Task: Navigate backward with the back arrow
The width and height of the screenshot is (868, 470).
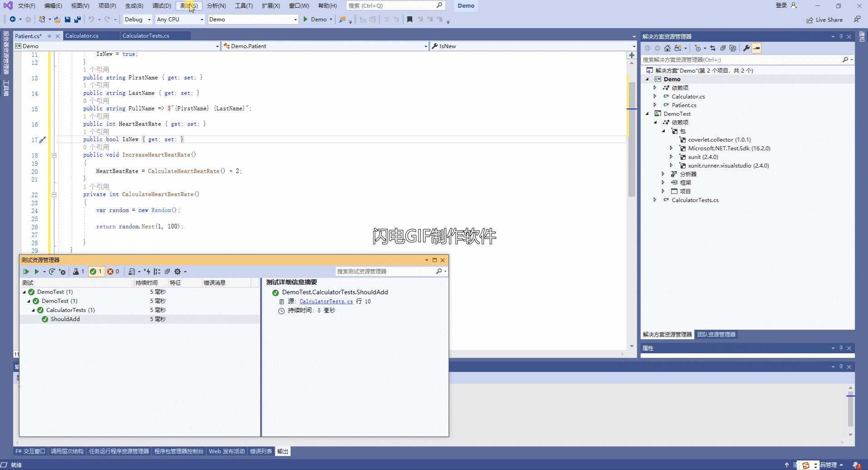Action: 13,20
